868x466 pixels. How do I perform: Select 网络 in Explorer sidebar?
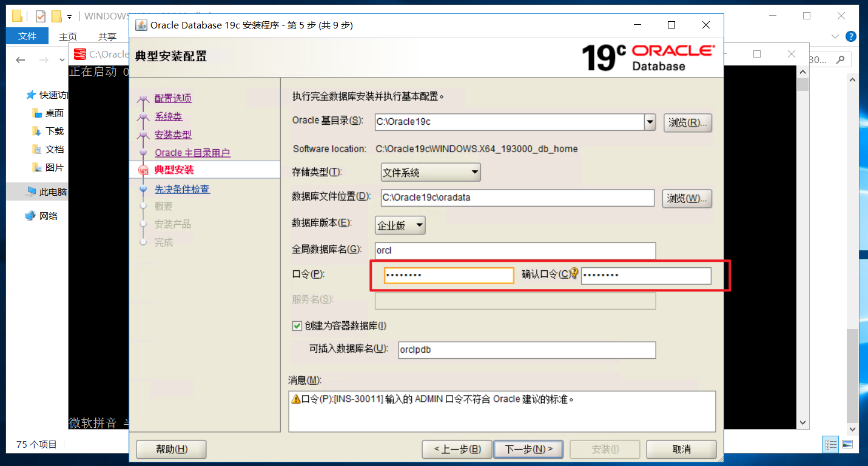coord(41,216)
